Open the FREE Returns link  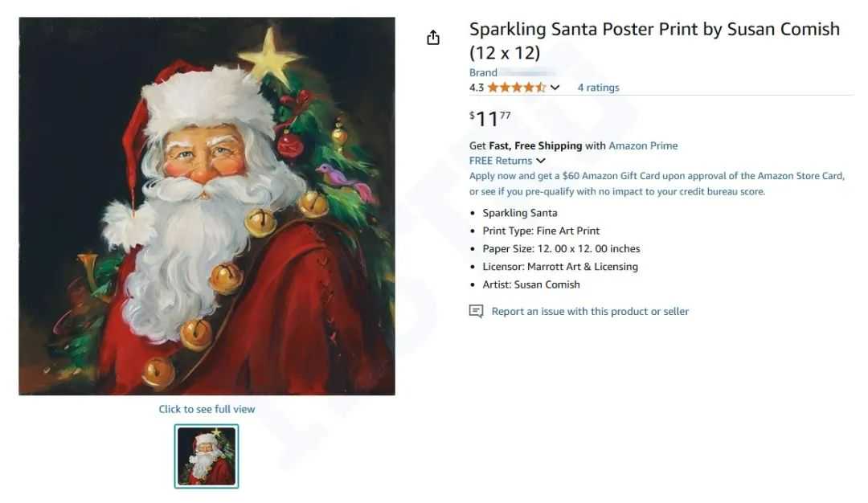(x=501, y=161)
